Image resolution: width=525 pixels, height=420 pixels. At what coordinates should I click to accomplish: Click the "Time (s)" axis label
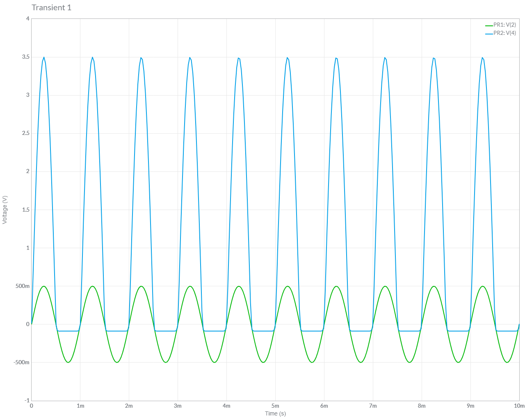click(x=275, y=413)
